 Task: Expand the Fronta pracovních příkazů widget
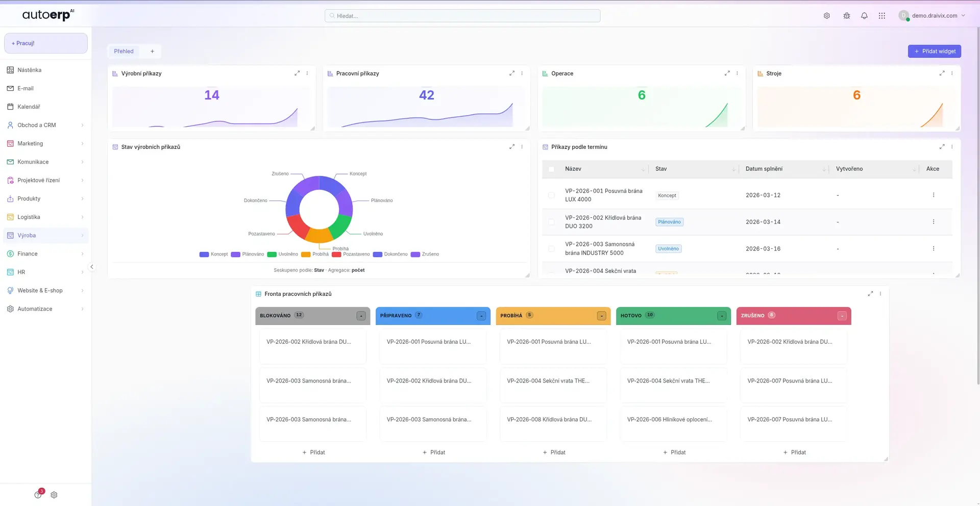870,294
